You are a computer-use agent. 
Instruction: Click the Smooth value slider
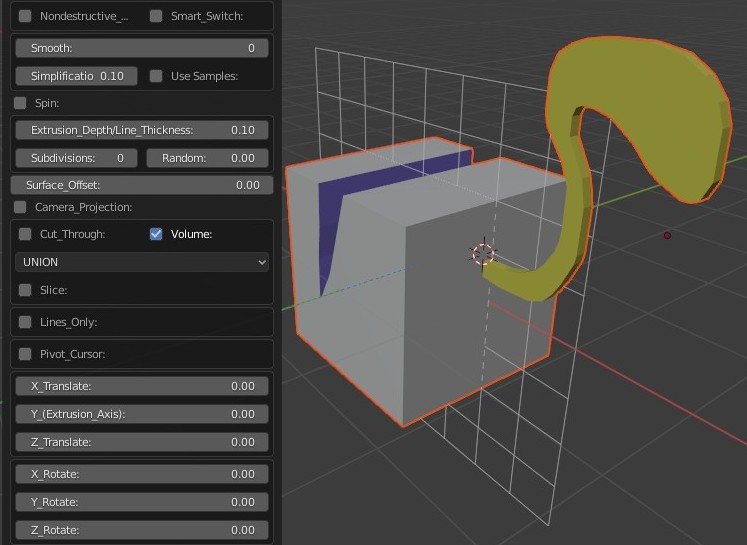pos(142,48)
